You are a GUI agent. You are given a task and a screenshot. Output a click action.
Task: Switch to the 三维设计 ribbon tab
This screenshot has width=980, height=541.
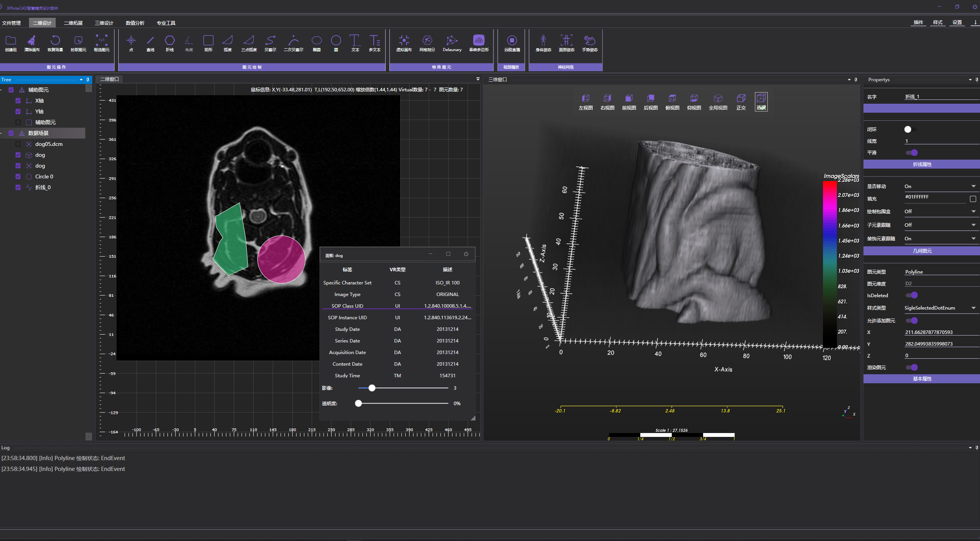click(x=104, y=23)
